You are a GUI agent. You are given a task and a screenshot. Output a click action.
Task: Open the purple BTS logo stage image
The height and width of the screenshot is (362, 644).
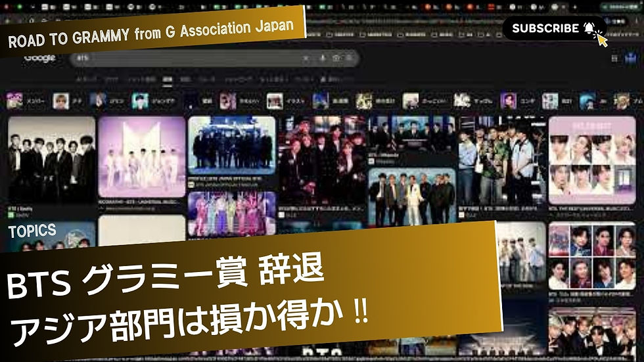(x=142, y=157)
